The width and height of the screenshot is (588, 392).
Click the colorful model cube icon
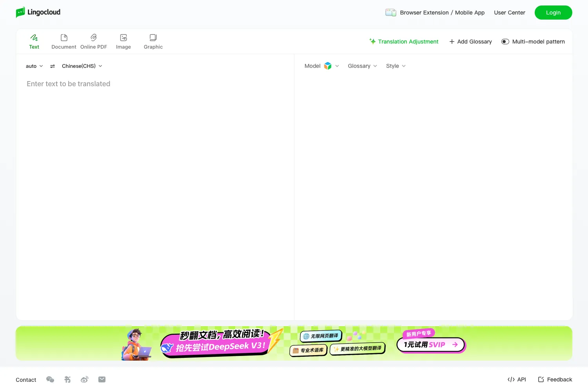point(328,66)
